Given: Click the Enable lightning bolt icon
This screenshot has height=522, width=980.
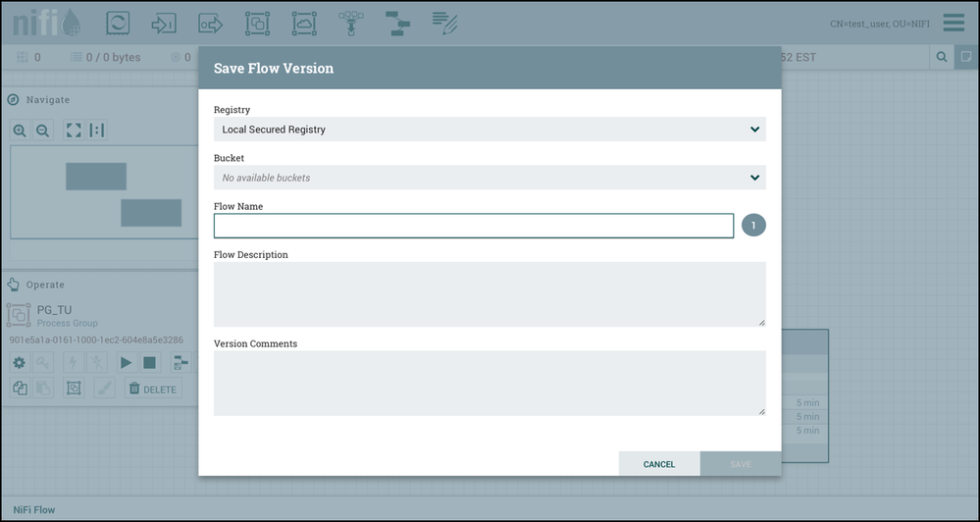Looking at the screenshot, I should coord(74,363).
